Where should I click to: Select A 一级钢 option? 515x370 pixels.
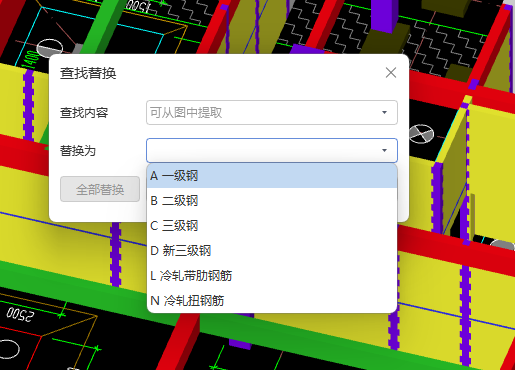click(x=272, y=176)
